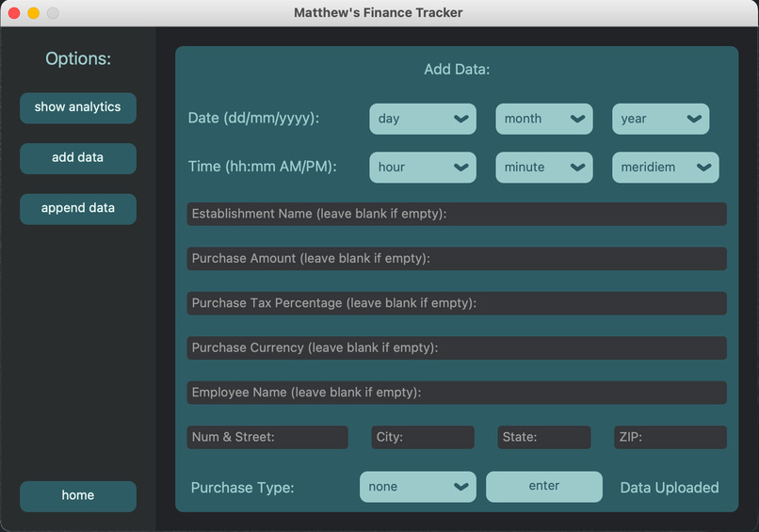Go to home from sidebar
Viewport: 759px width, 532px height.
click(x=78, y=496)
